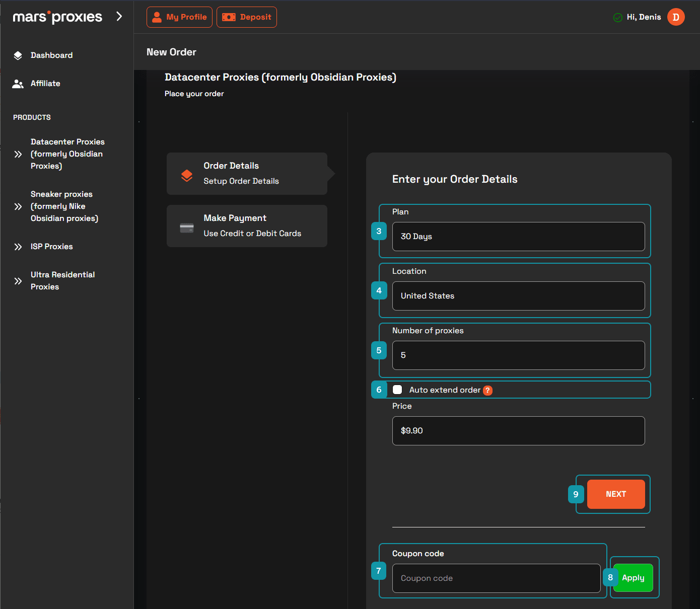Image resolution: width=700 pixels, height=609 pixels.
Task: Open Dashboard menu item
Action: (x=51, y=55)
